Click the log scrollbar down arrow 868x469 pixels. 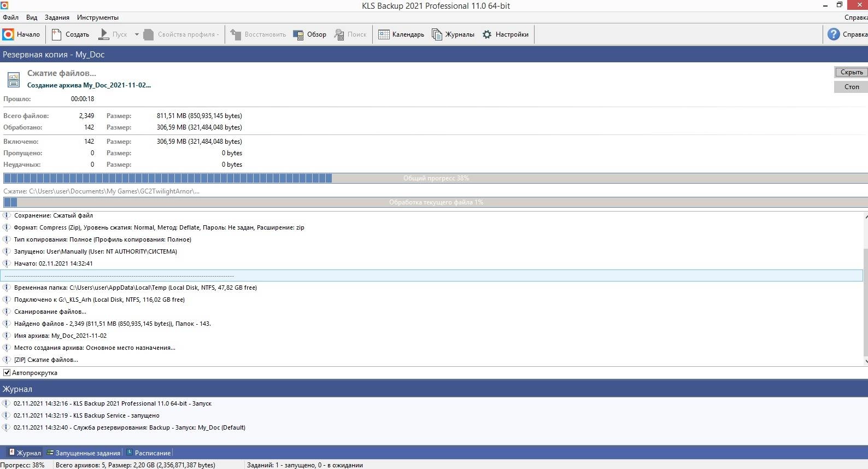865,361
